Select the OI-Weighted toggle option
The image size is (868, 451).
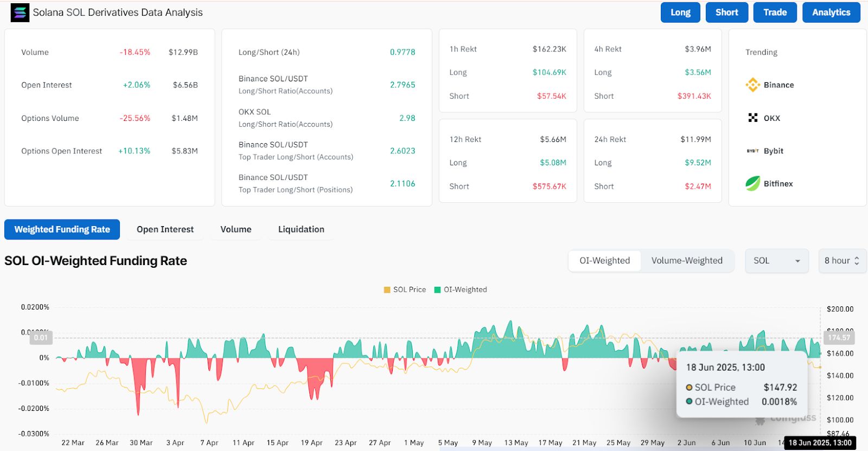click(604, 261)
